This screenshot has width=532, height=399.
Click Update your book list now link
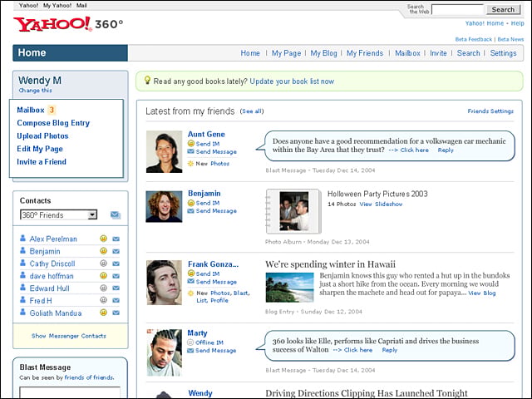(x=292, y=81)
